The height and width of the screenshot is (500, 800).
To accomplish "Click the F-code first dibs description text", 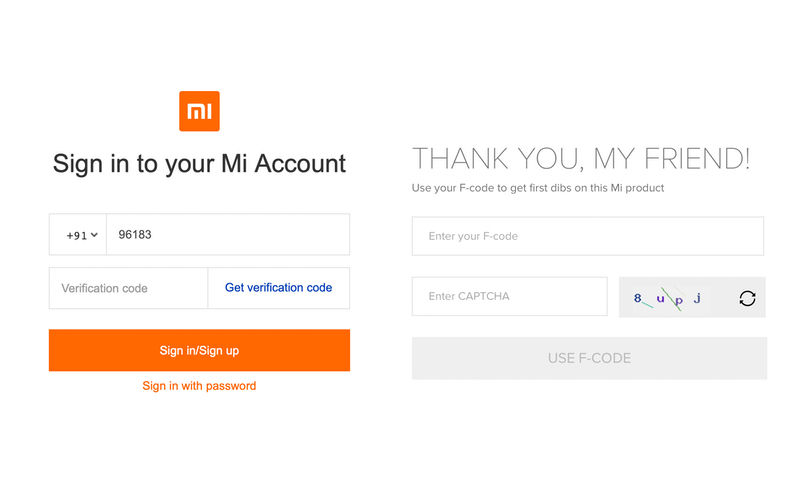I will 538,188.
